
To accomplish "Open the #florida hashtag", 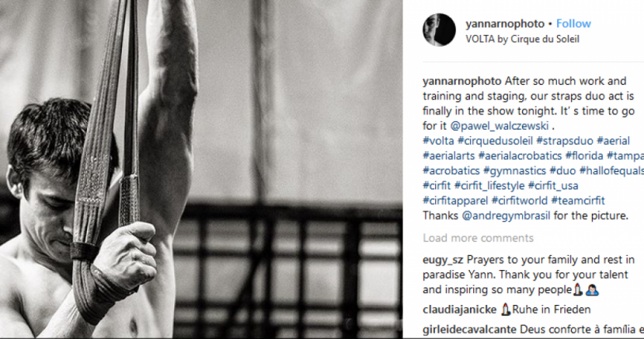I will point(584,155).
